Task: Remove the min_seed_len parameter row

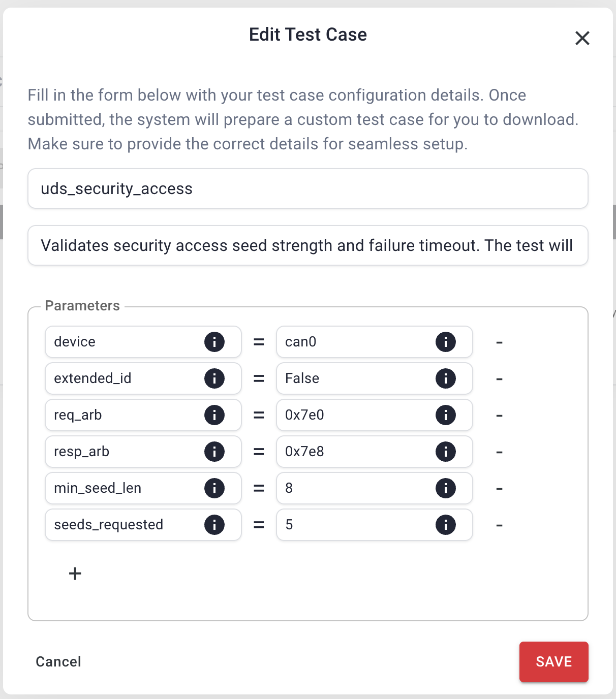Action: pyautogui.click(x=499, y=488)
